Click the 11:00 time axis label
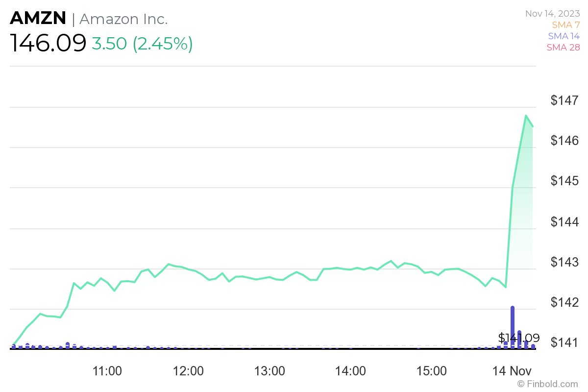 107,370
